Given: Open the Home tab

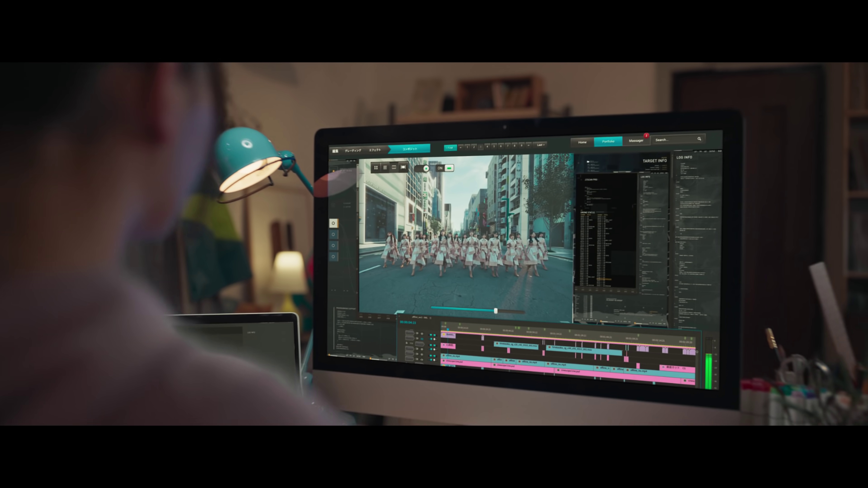Looking at the screenshot, I should 582,142.
